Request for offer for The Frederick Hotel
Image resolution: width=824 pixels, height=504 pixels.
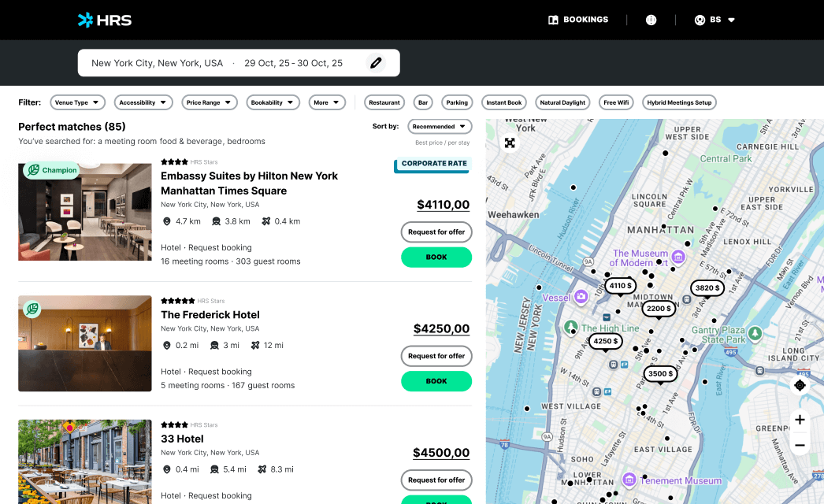[436, 356]
